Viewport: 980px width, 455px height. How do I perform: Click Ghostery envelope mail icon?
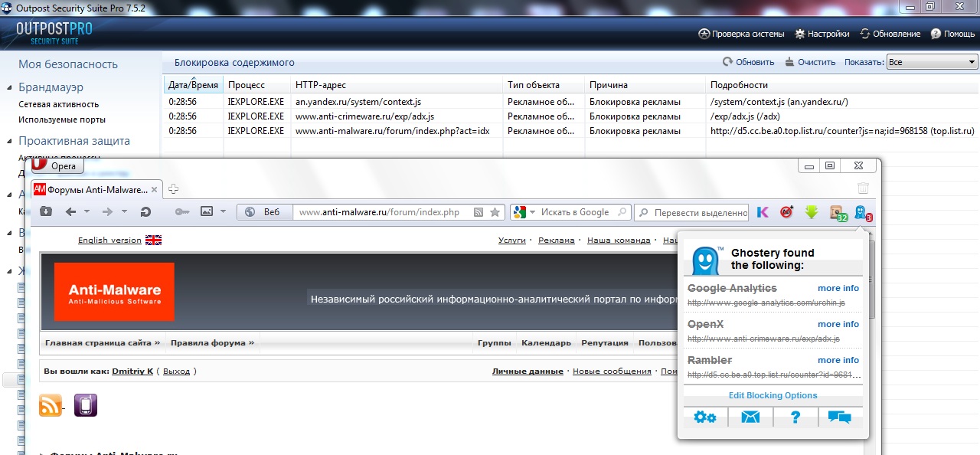[x=750, y=417]
